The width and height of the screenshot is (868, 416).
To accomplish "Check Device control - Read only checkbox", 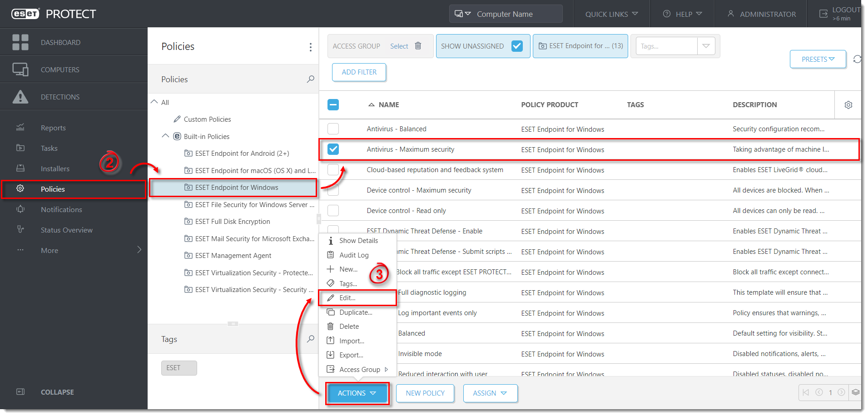I will pos(333,210).
